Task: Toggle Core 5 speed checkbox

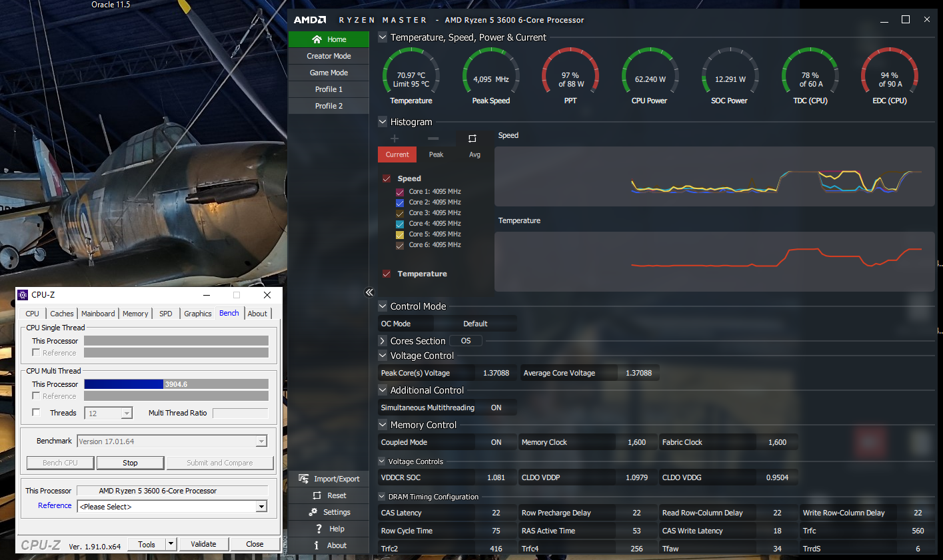Action: tap(400, 234)
